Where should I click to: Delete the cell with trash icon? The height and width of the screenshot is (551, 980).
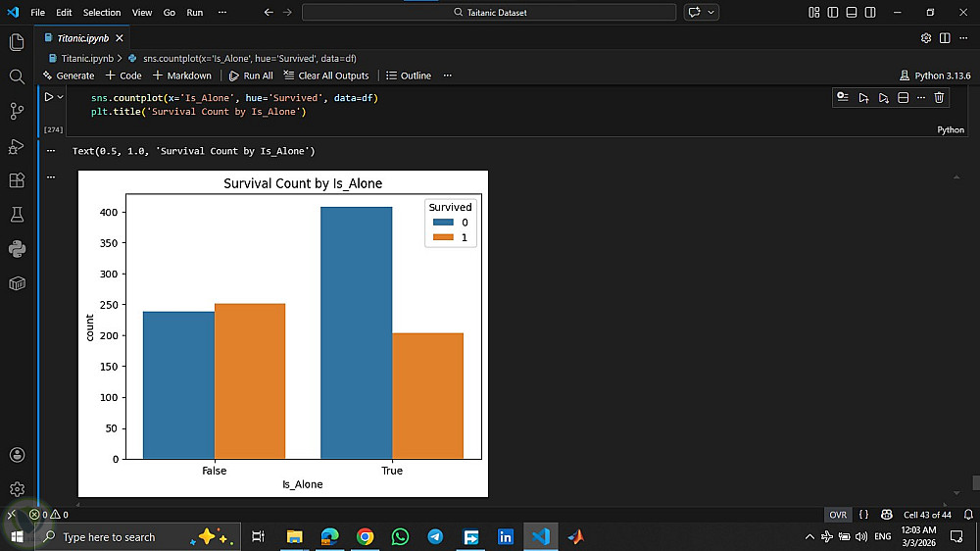[x=939, y=98]
